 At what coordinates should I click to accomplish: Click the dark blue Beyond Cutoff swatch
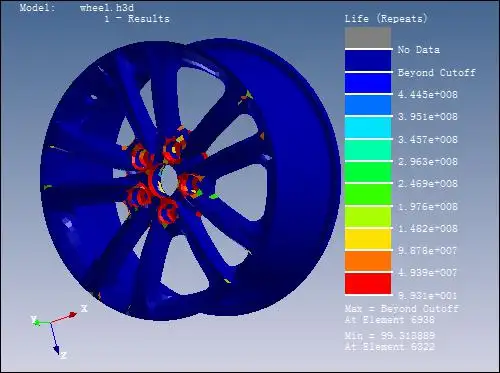[368, 61]
